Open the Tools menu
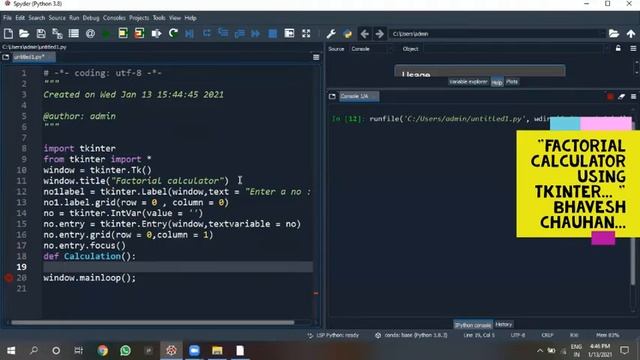The width and height of the screenshot is (640, 360). click(x=159, y=18)
